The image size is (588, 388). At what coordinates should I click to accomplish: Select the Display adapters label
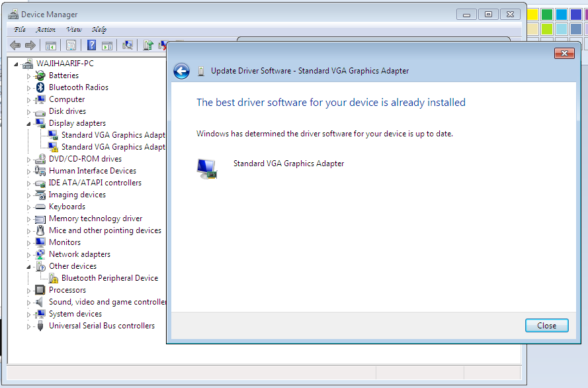click(x=77, y=123)
